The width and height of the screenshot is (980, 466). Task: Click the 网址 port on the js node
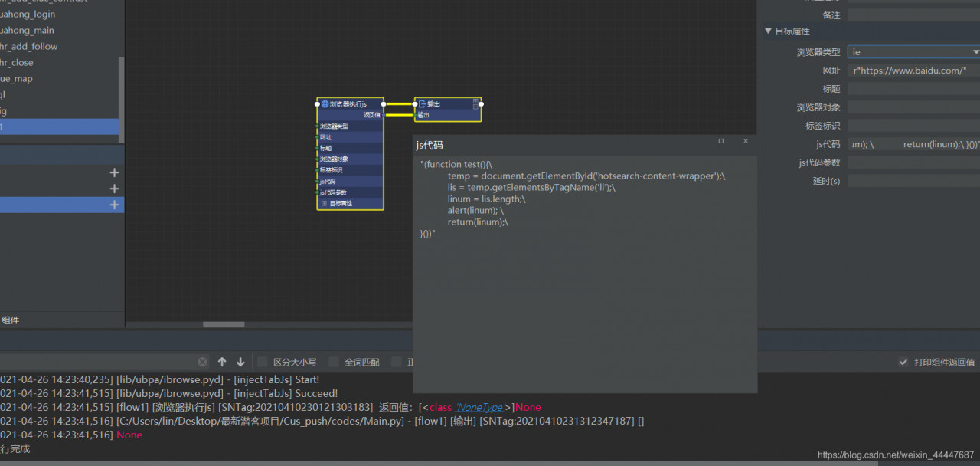pyautogui.click(x=317, y=137)
